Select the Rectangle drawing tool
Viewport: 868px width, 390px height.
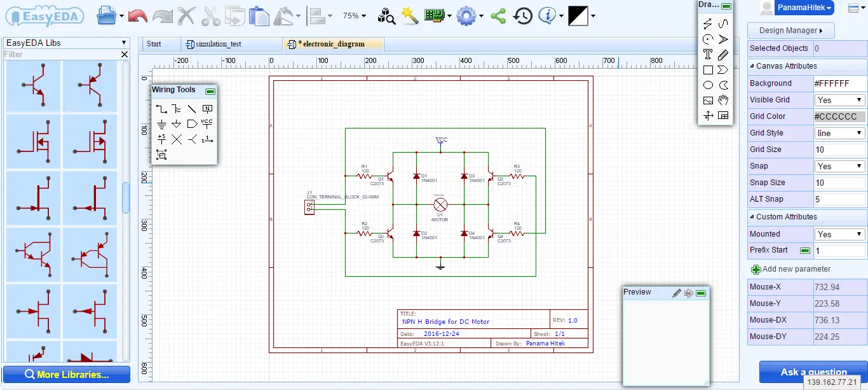707,69
